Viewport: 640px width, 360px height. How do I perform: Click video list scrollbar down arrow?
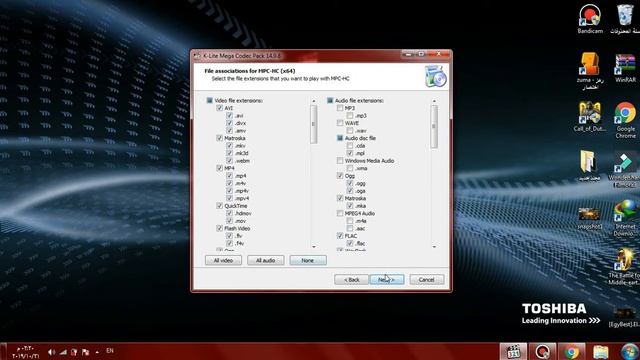coord(314,247)
